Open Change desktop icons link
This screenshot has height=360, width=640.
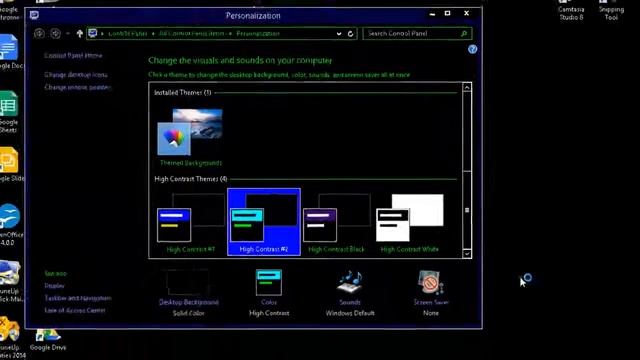(76, 75)
